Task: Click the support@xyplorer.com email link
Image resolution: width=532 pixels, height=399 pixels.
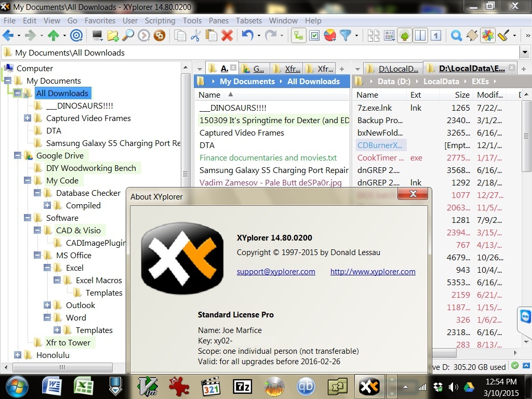Action: click(276, 272)
